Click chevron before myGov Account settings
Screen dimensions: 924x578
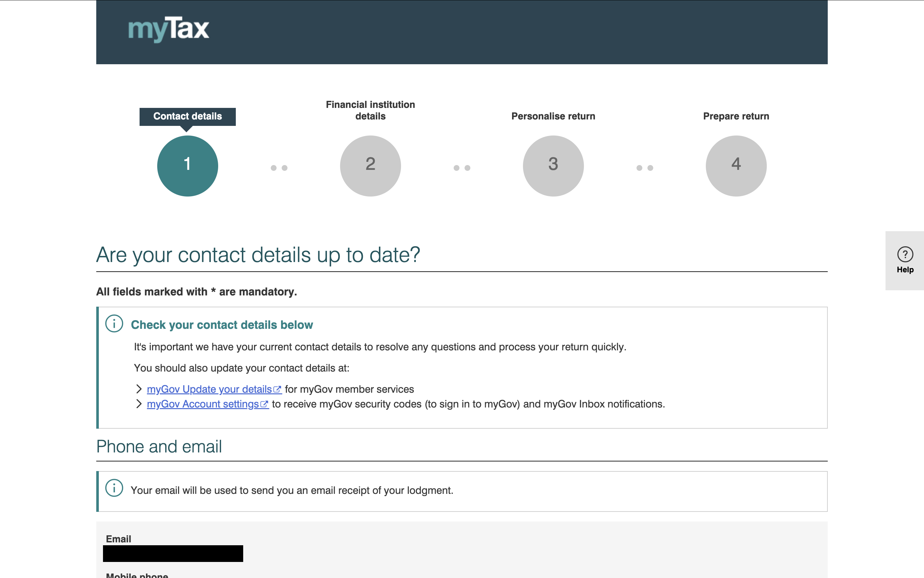coord(139,404)
